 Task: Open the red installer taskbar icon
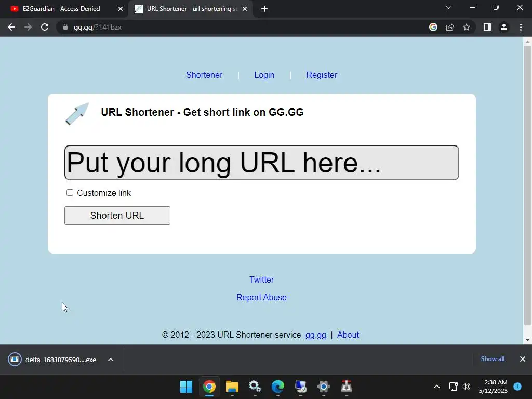click(x=347, y=387)
